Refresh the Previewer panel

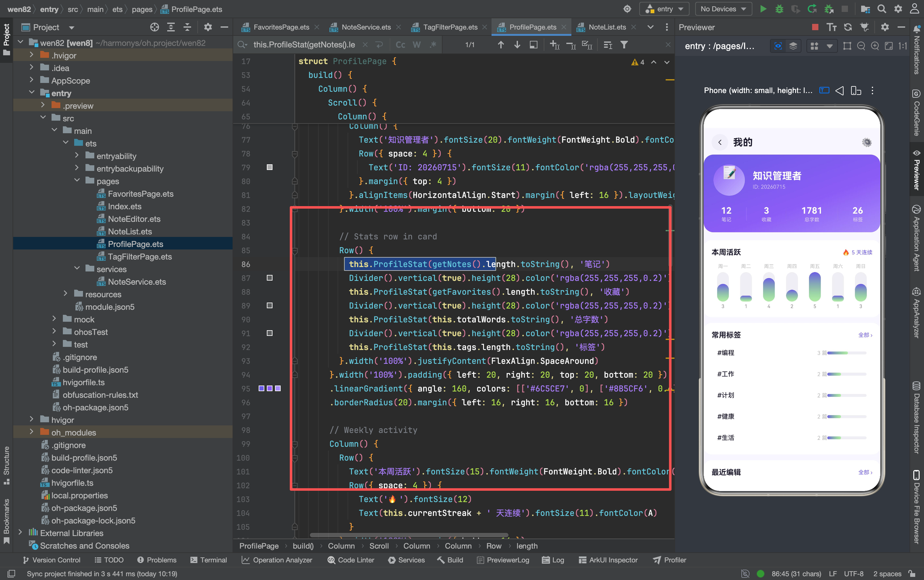tap(848, 27)
